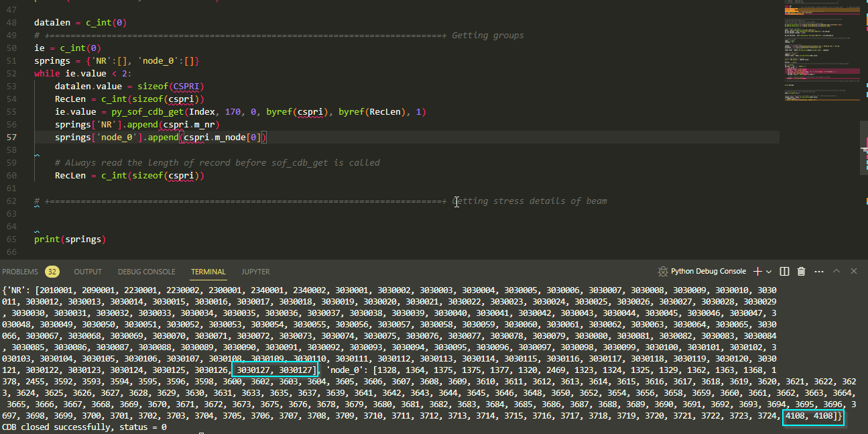Screen dimensions: 868x434
Task: Maximize the panel with the up chevron
Action: [x=836, y=271]
